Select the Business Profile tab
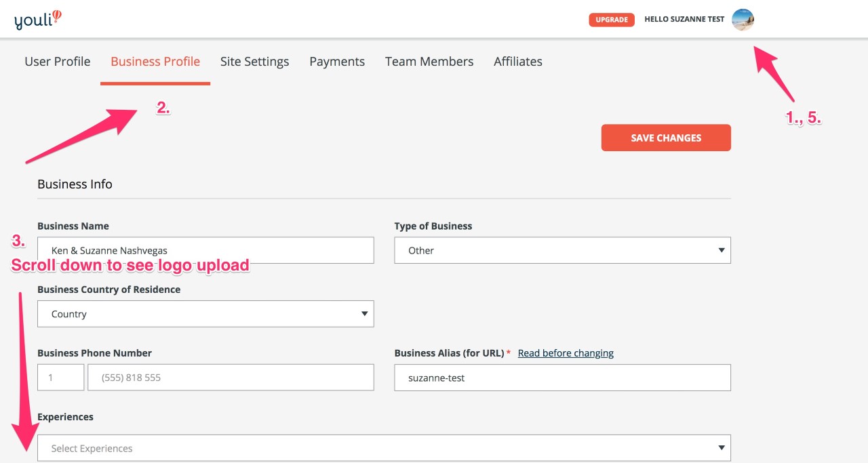 pyautogui.click(x=155, y=62)
